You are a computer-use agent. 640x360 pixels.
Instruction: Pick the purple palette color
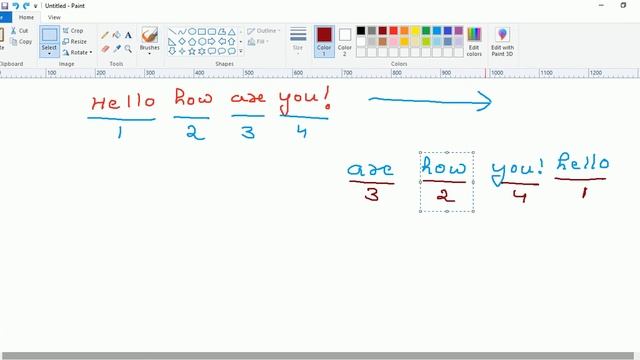tap(459, 31)
